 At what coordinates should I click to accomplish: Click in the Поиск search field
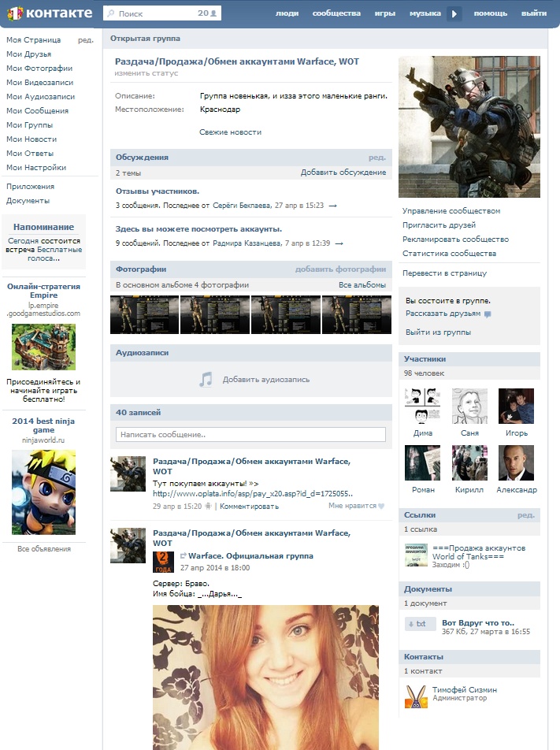tap(161, 13)
